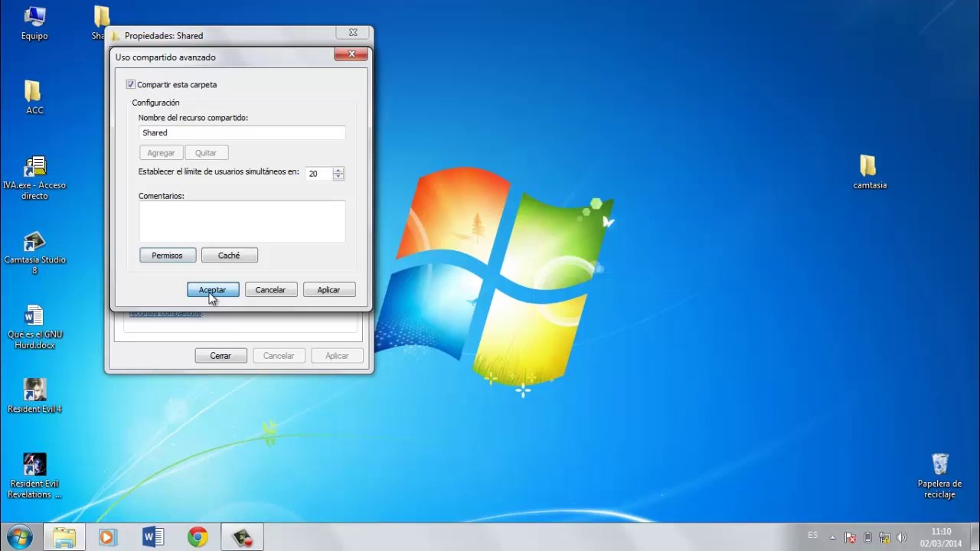
Task: Click the Camtasia recorder taskbar icon
Action: click(x=242, y=536)
